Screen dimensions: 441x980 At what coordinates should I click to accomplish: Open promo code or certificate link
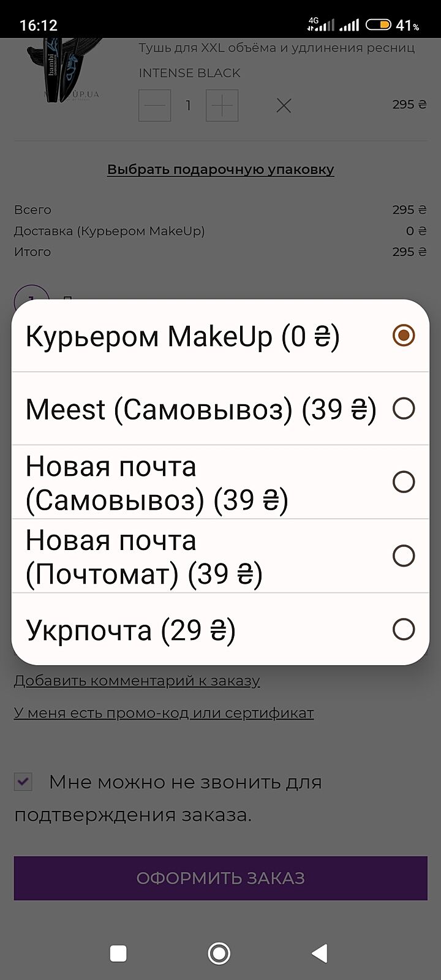(x=164, y=713)
